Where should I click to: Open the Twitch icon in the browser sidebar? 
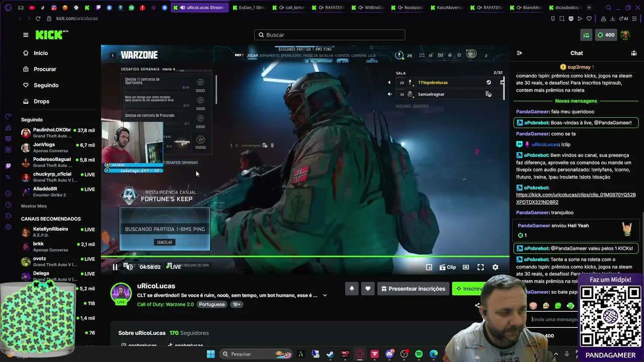click(x=8, y=166)
